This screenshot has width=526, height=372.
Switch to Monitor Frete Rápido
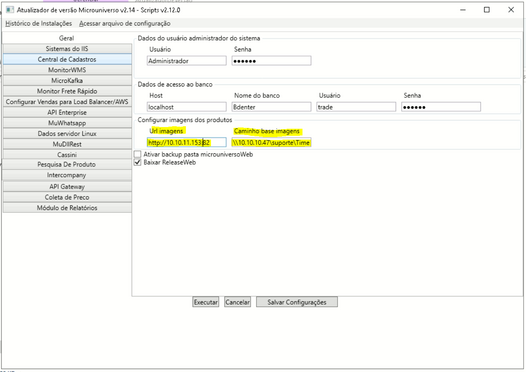pos(67,91)
